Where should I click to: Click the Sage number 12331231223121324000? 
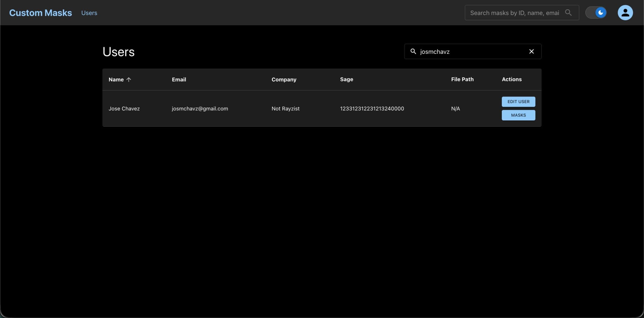(372, 109)
